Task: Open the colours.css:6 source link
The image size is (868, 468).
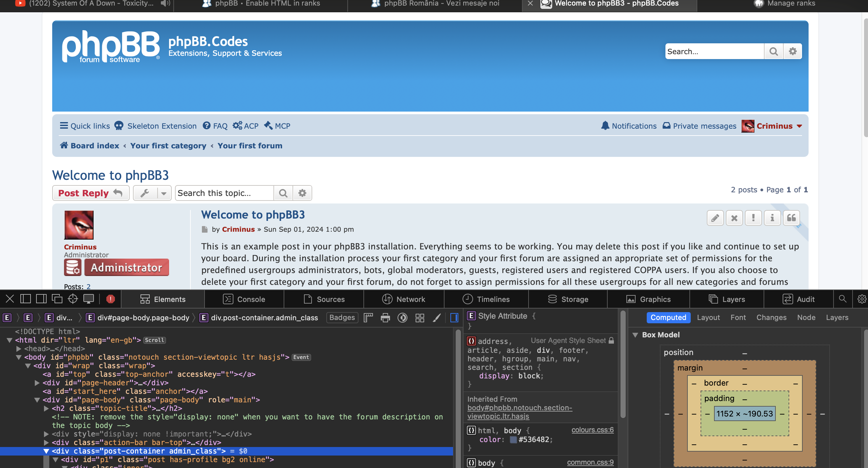Action: (592, 430)
